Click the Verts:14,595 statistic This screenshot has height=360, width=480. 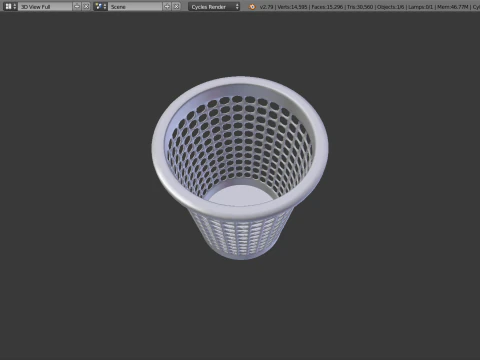(x=292, y=7)
